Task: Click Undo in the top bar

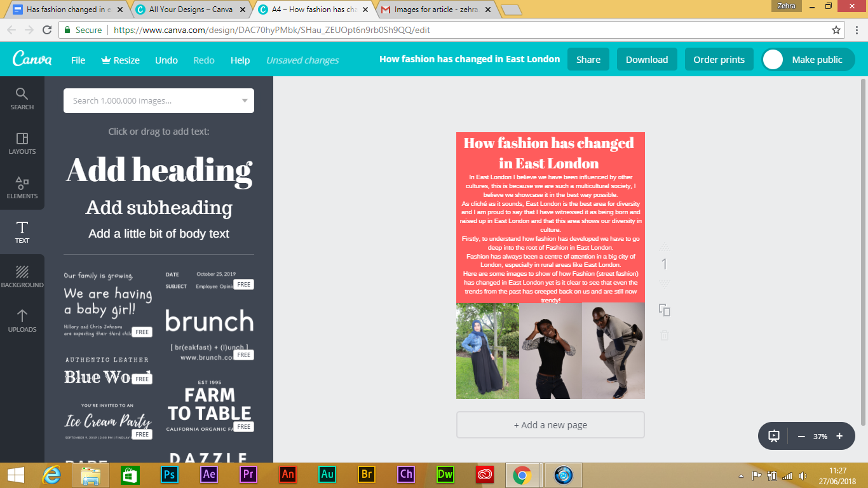Action: [x=166, y=60]
